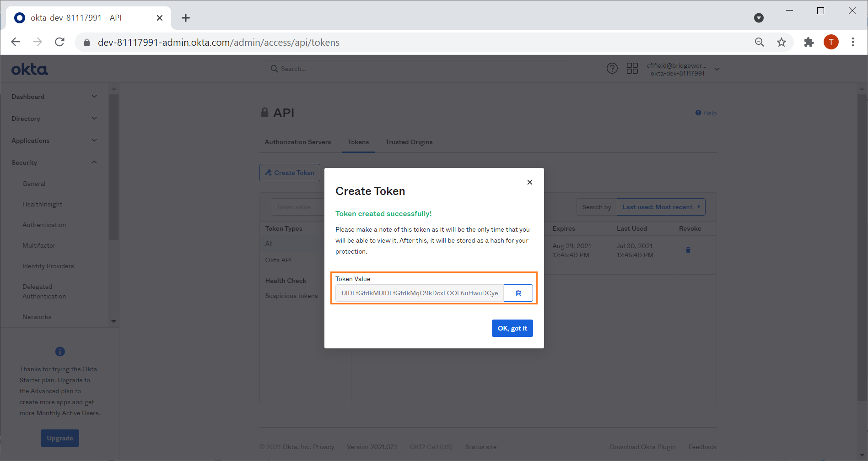Open the Status site link

point(481,447)
